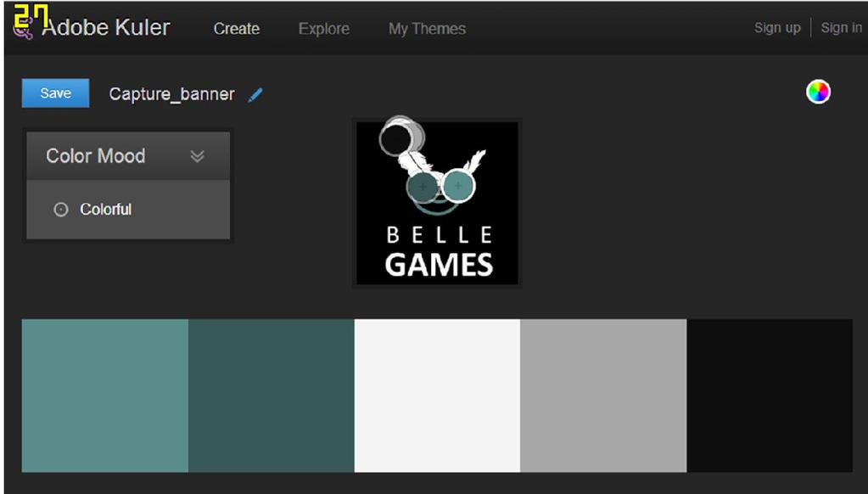Click the pencil icon to rename theme
Screen dimensions: 868x494
(255, 95)
